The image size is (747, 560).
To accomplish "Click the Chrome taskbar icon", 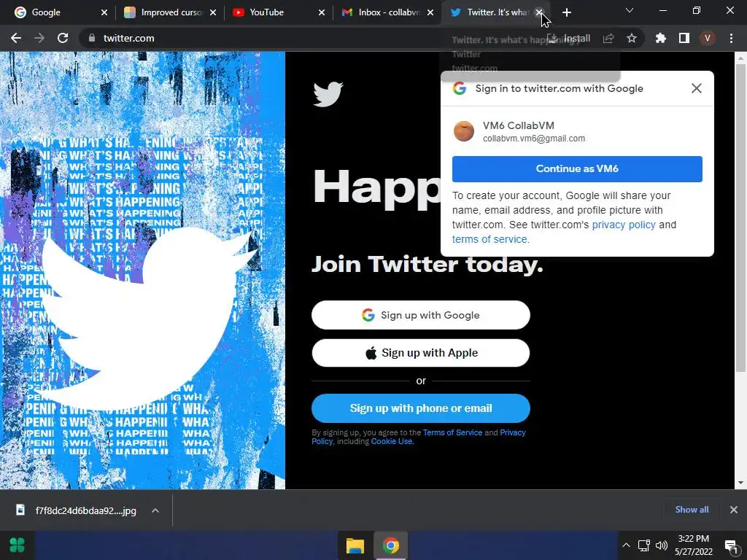I will click(391, 545).
